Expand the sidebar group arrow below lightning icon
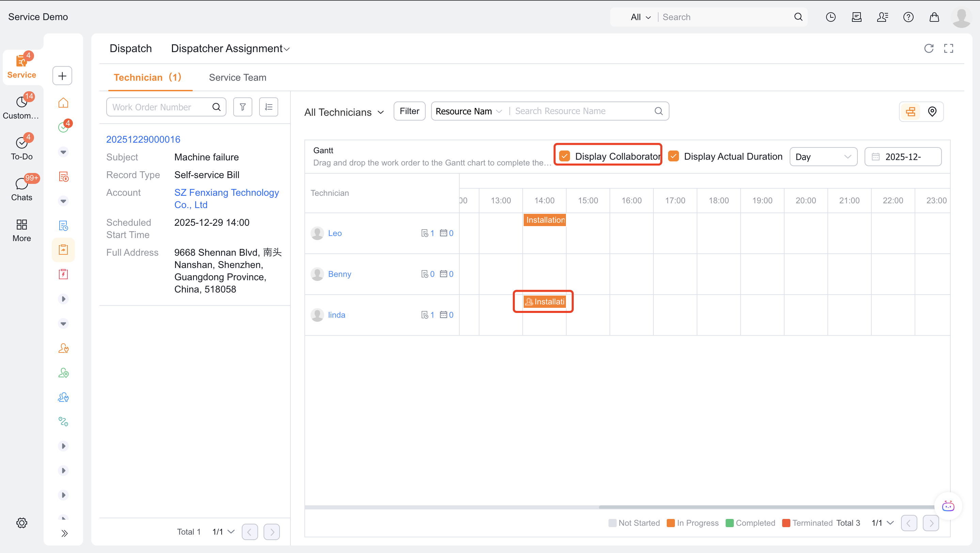 [63, 299]
